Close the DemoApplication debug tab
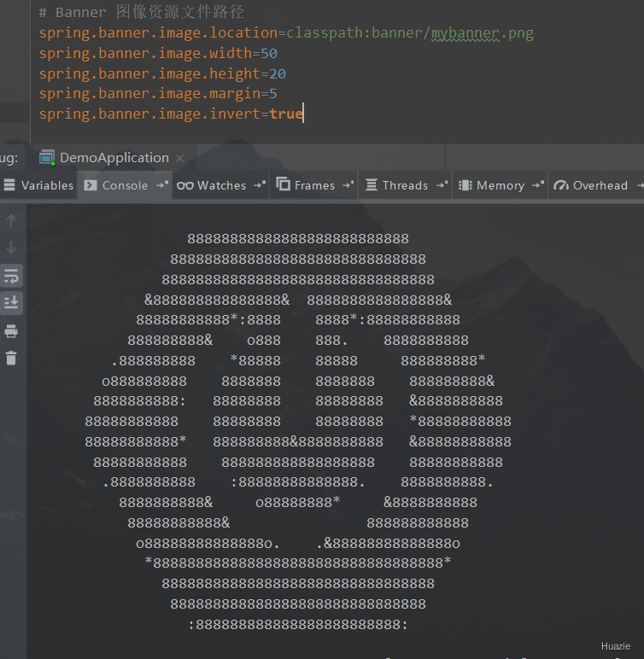The width and height of the screenshot is (644, 659). coord(179,159)
